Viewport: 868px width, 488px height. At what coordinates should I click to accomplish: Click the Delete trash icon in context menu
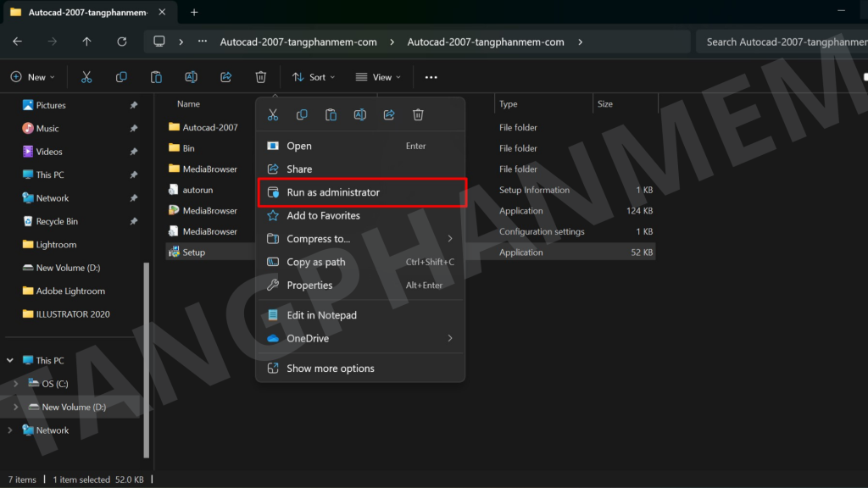(x=418, y=115)
